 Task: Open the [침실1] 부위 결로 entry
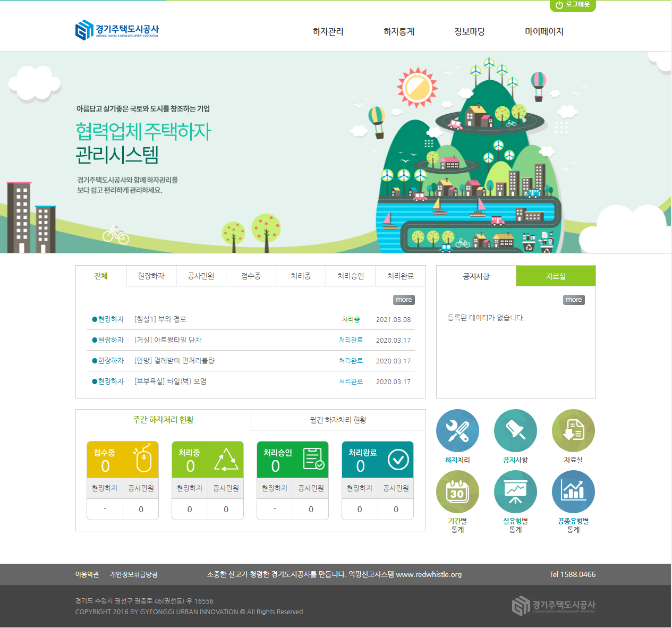point(160,319)
